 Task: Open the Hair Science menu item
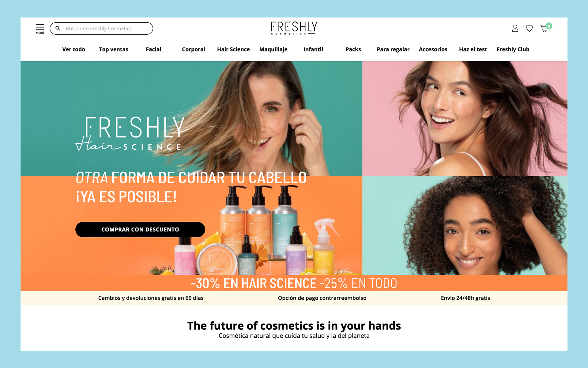point(233,49)
